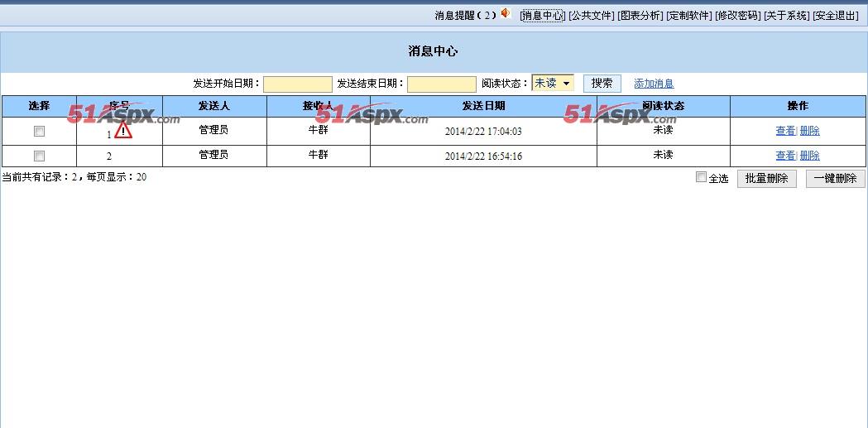The height and width of the screenshot is (428, 868).
Task: Expand the 阅读状态 dropdown showing 未读
Action: click(x=553, y=84)
